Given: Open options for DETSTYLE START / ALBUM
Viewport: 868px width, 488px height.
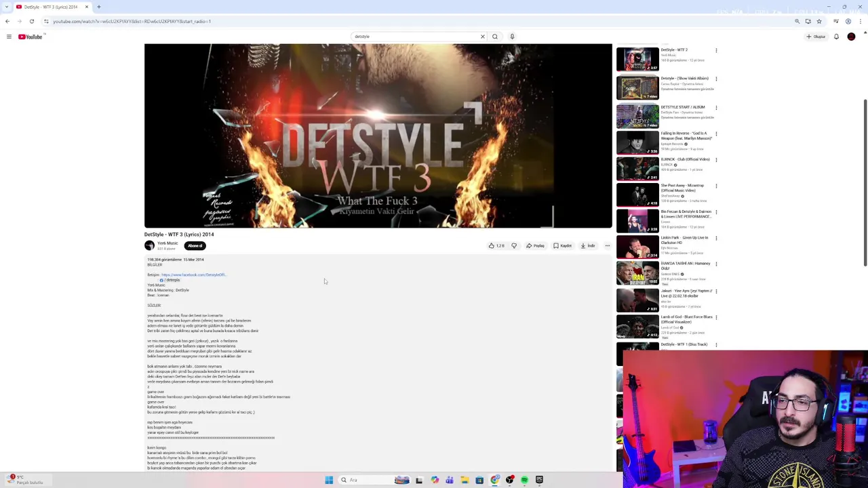Looking at the screenshot, I should 716,107.
